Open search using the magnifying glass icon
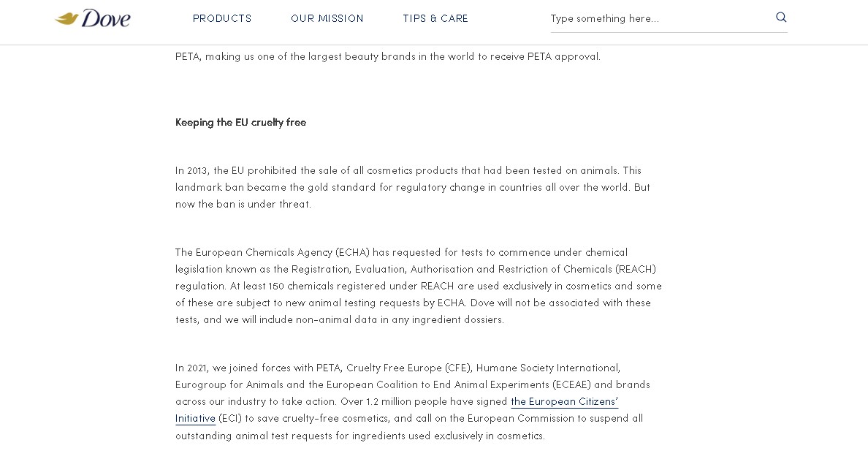The width and height of the screenshot is (868, 459). 781,17
